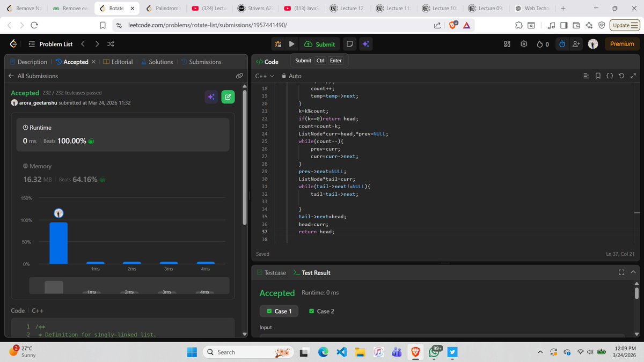The image size is (644, 362).
Task: Click the Brave Update button
Action: click(x=624, y=25)
